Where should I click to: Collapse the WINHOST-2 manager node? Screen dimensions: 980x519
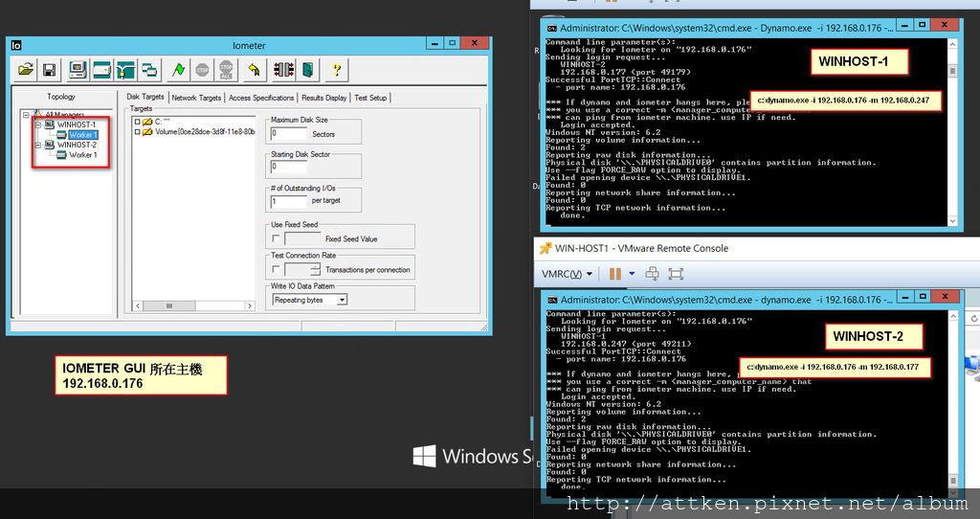point(37,145)
